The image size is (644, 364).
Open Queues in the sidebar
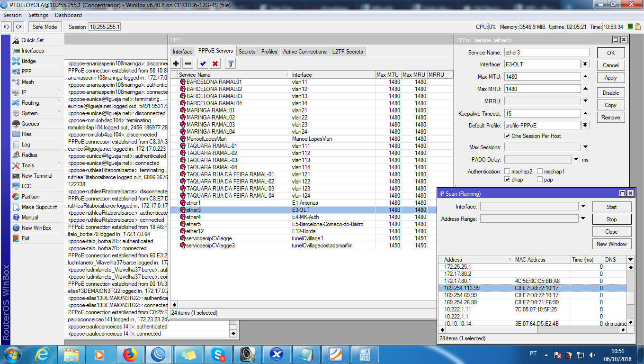tap(30, 124)
